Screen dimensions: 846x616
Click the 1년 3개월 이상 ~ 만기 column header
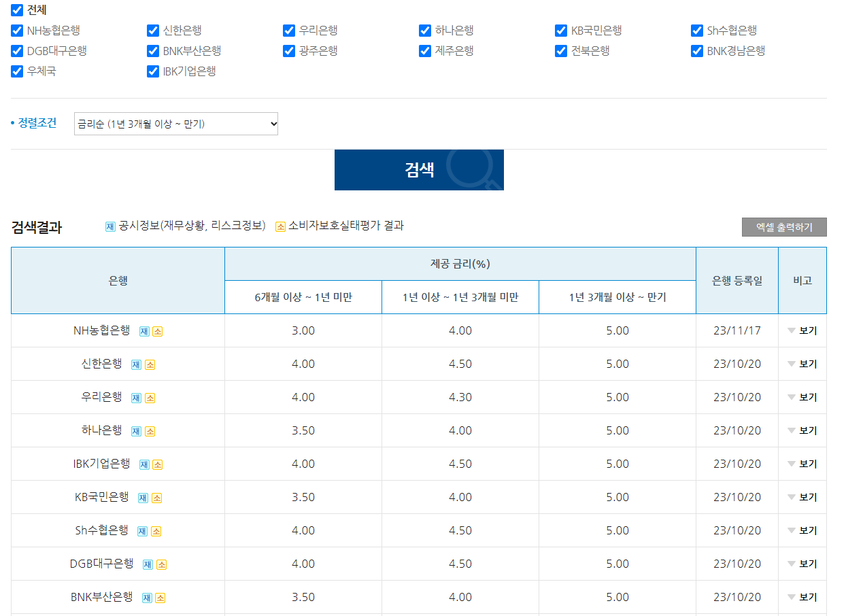click(x=617, y=297)
